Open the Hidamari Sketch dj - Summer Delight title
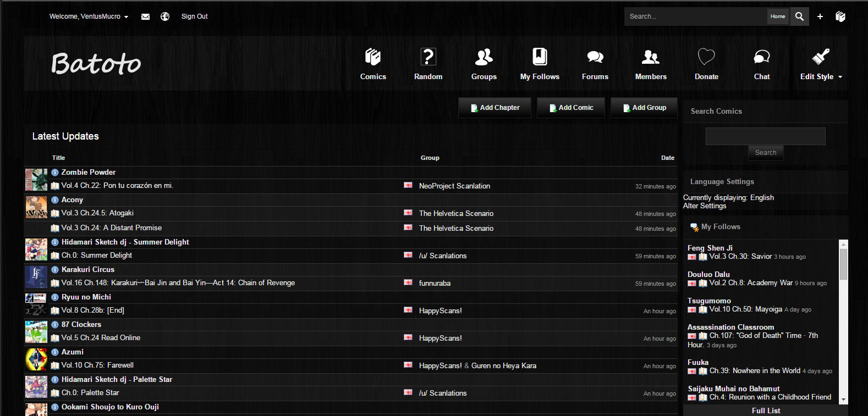Screen dimensions: 868x416 click(x=125, y=242)
